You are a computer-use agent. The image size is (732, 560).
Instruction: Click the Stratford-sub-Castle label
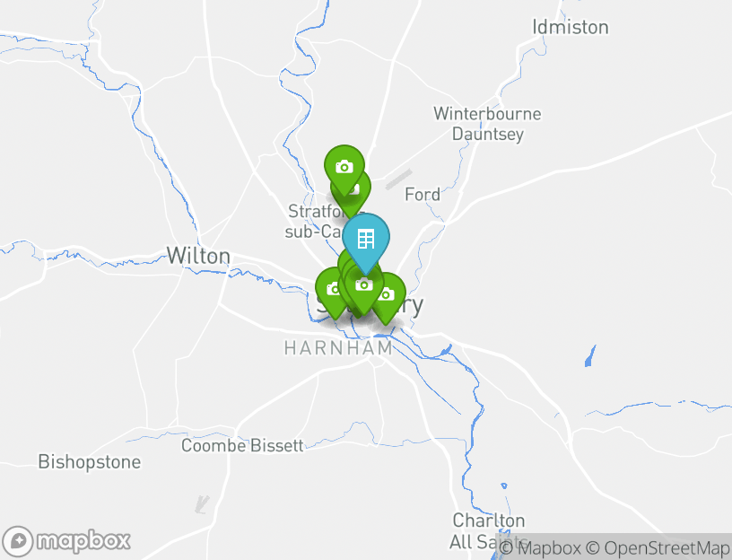point(316,221)
